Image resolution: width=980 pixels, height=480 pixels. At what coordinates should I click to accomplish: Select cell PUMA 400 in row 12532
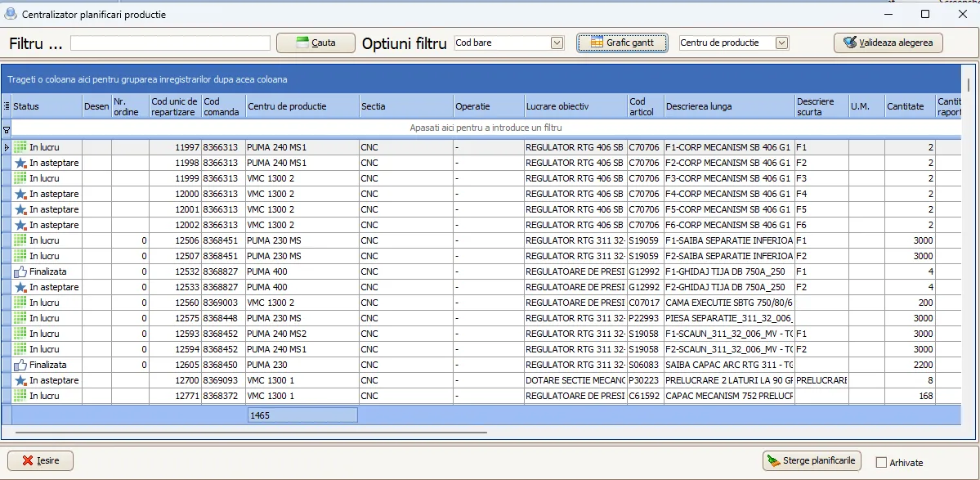302,271
